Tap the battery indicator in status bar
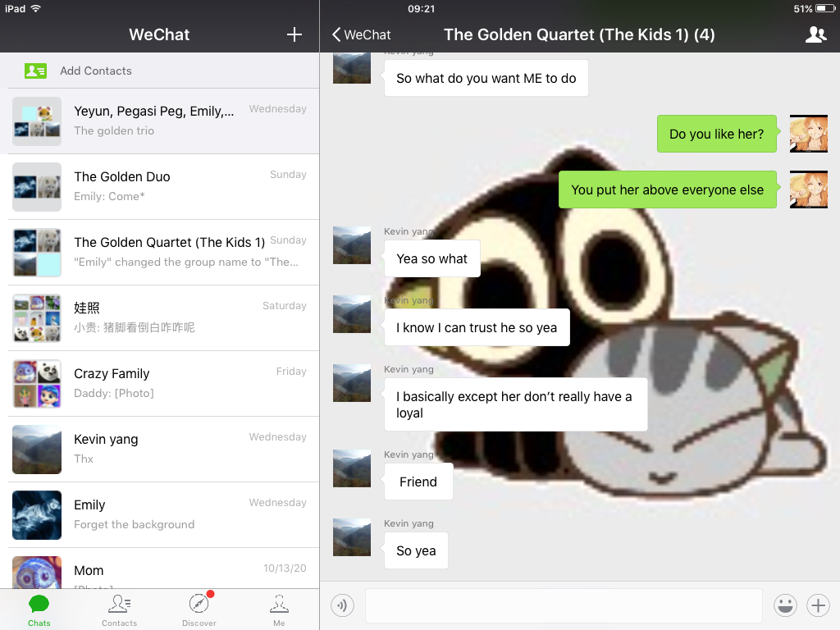Image resolution: width=840 pixels, height=630 pixels. tap(825, 8)
